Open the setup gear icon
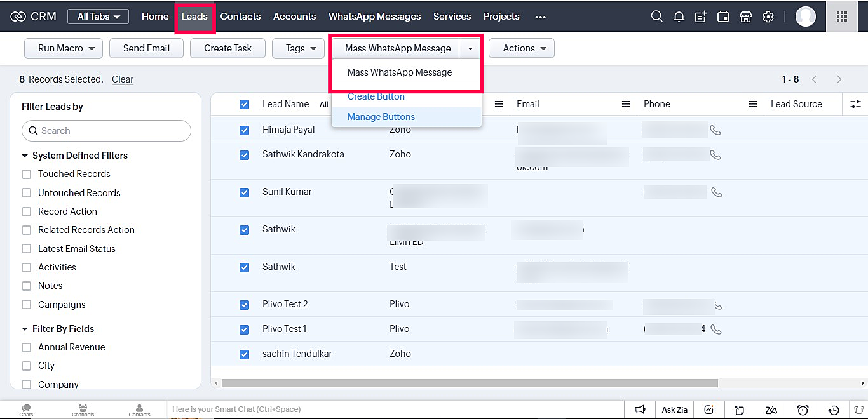 coord(768,17)
